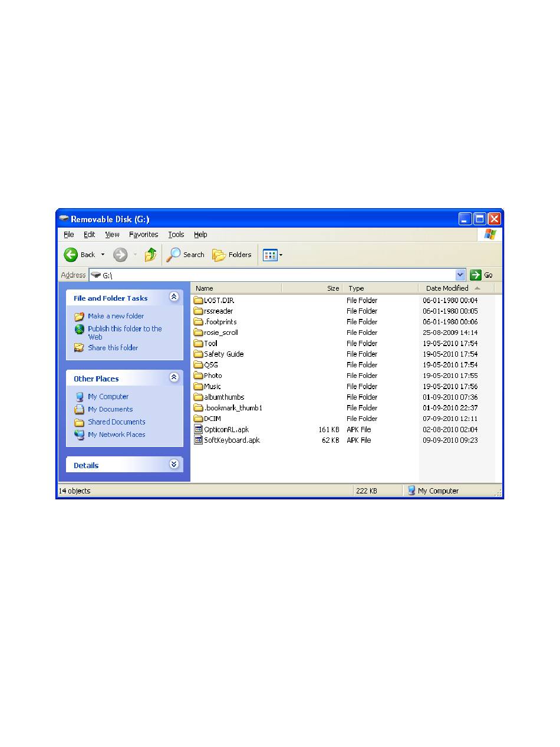Expand the Details panel
Viewport: 560px width, 747px height.
174,464
